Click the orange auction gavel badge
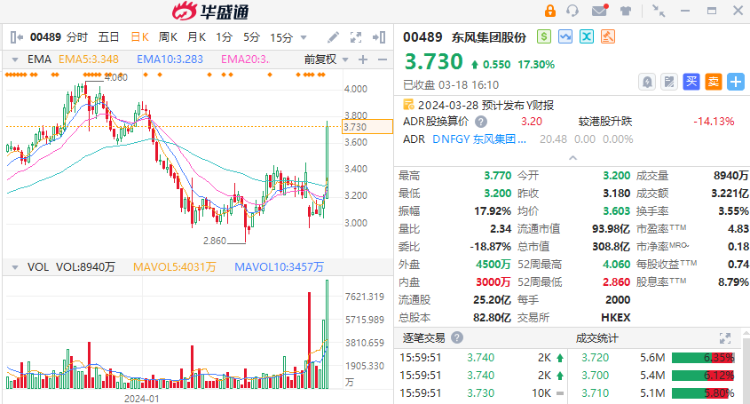 click(608, 37)
